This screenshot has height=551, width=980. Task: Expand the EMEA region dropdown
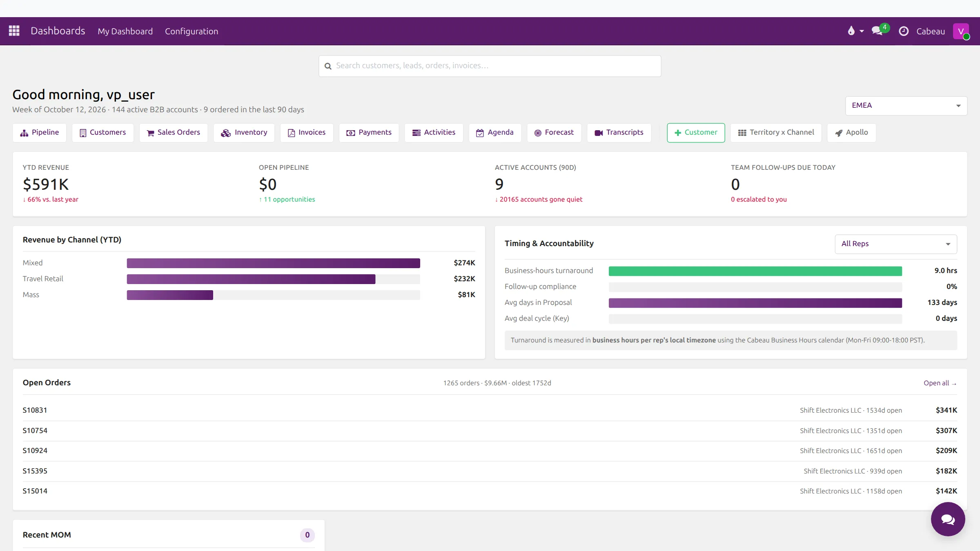[x=906, y=106]
